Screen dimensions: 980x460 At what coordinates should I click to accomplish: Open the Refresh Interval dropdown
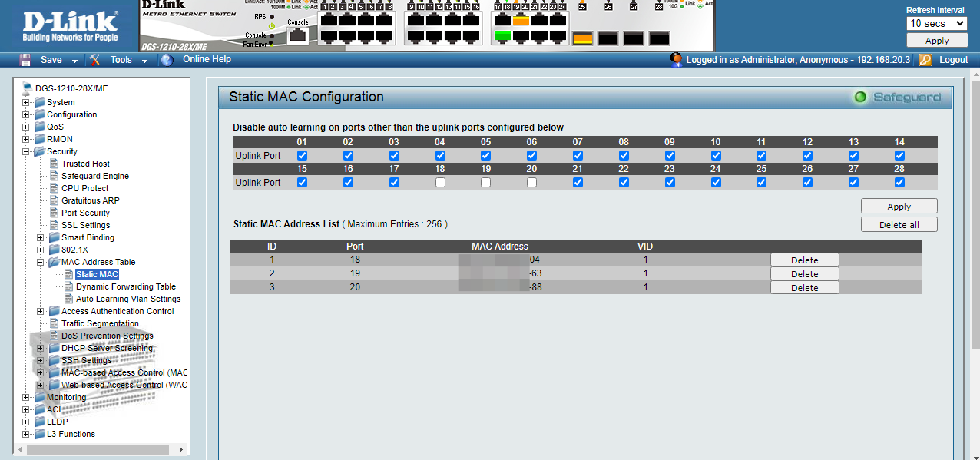pyautogui.click(x=937, y=23)
